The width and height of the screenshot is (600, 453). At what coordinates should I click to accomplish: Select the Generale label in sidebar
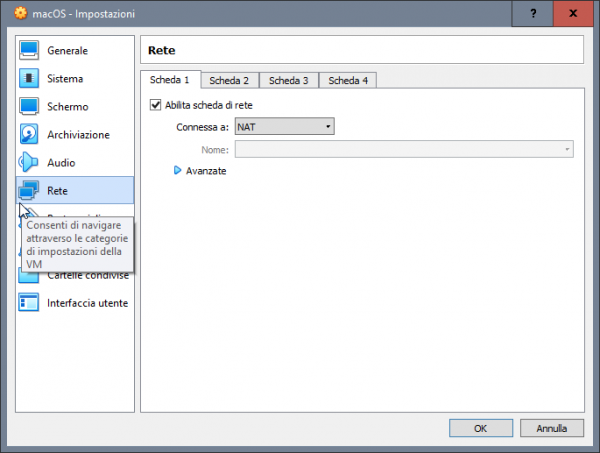click(x=67, y=51)
